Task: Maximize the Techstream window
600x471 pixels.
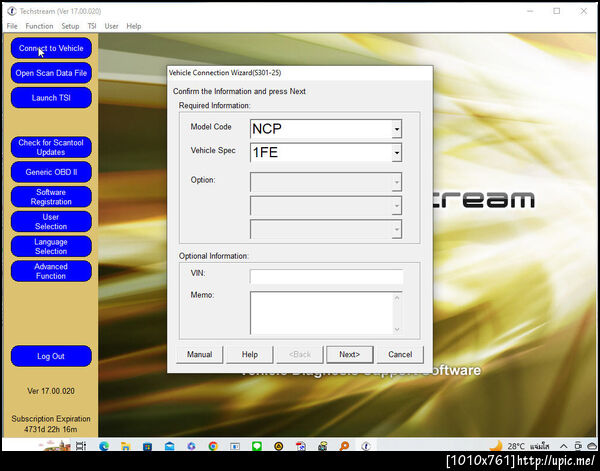Action: coord(557,11)
